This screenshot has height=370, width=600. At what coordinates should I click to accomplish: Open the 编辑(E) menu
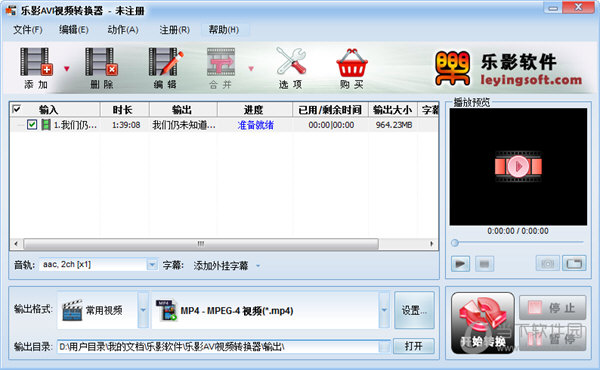click(73, 29)
